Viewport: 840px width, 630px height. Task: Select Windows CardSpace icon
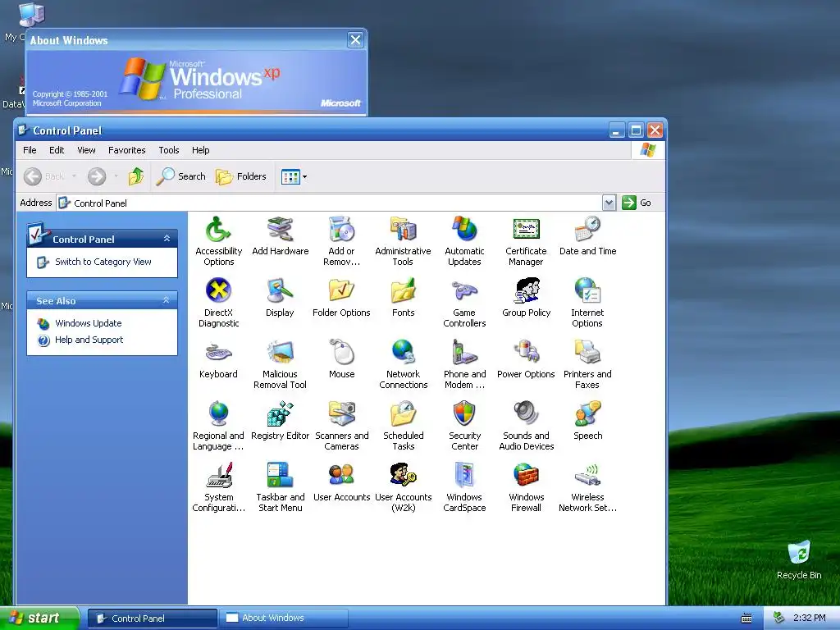(x=464, y=476)
